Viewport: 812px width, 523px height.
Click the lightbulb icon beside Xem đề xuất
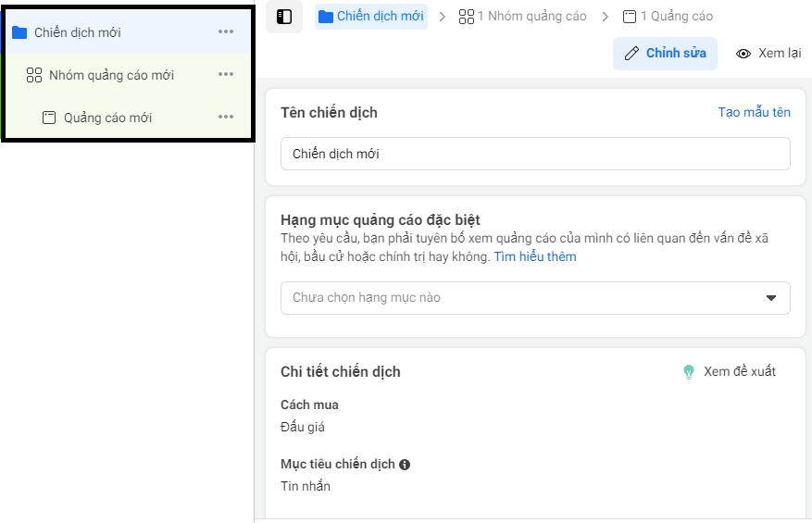tap(689, 372)
